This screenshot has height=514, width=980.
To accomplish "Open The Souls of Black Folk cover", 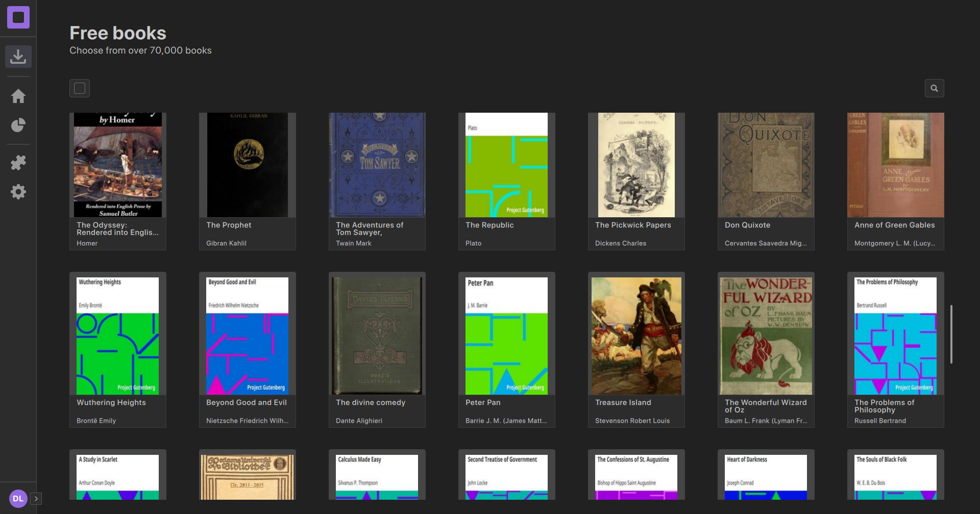I will click(x=896, y=477).
